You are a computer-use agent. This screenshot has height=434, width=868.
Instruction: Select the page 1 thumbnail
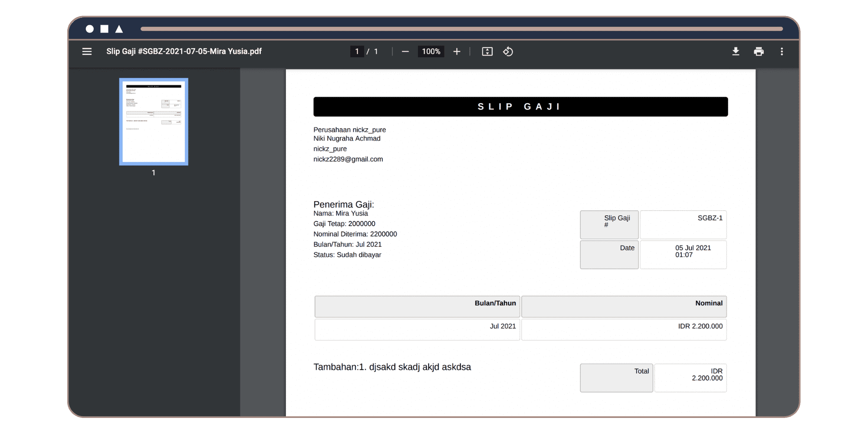[x=154, y=122]
